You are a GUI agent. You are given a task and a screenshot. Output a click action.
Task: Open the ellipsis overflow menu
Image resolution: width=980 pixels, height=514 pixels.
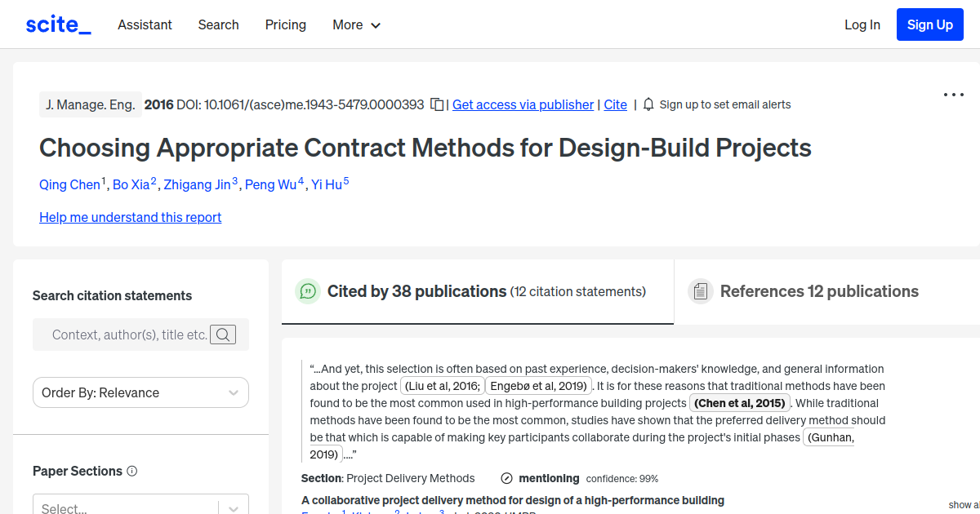[953, 95]
